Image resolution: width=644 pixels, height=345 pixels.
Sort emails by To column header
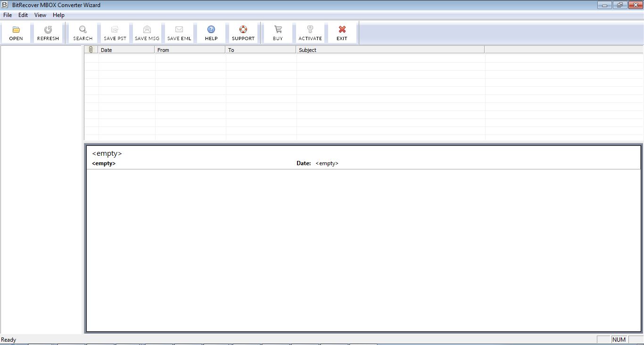tap(261, 50)
